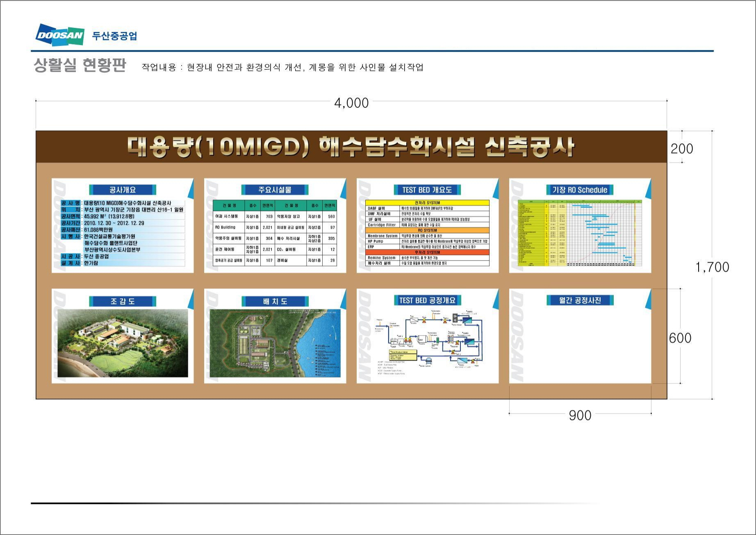This screenshot has width=756, height=535.
Task: Click the 두산중공업 company name text
Action: pyautogui.click(x=114, y=36)
